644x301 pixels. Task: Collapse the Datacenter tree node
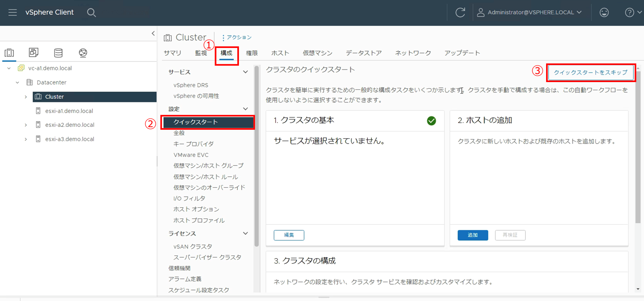tap(18, 82)
